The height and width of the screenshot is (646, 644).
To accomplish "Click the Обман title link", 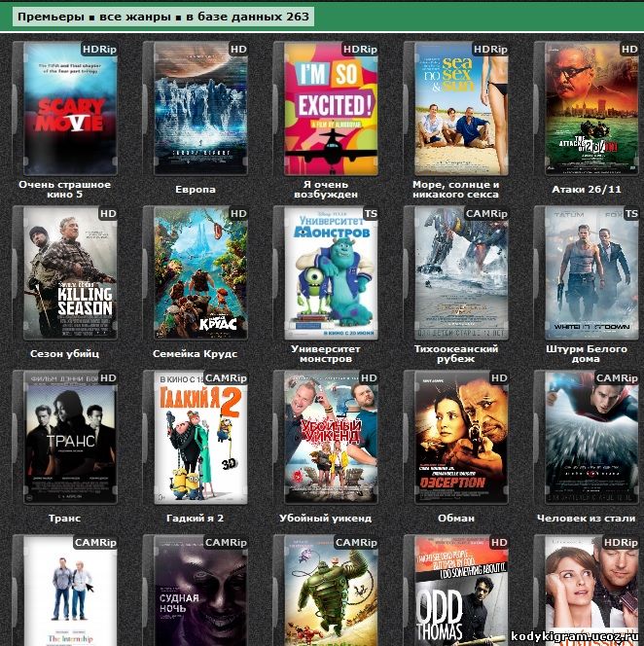I will coord(455,518).
